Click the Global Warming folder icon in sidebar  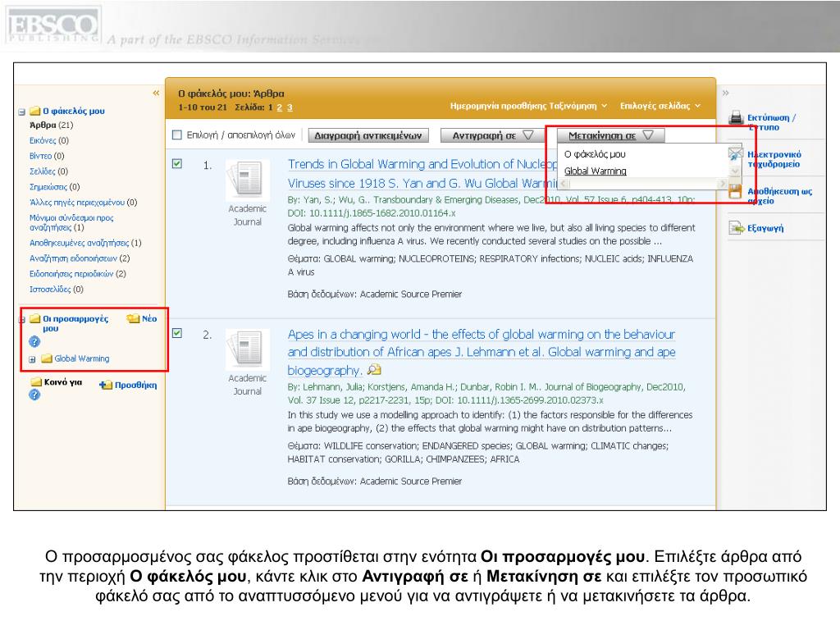tap(47, 358)
